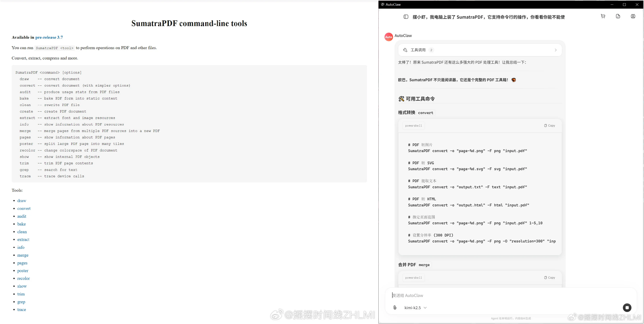Open the recolor tool link
This screenshot has width=644, height=324.
(x=24, y=278)
